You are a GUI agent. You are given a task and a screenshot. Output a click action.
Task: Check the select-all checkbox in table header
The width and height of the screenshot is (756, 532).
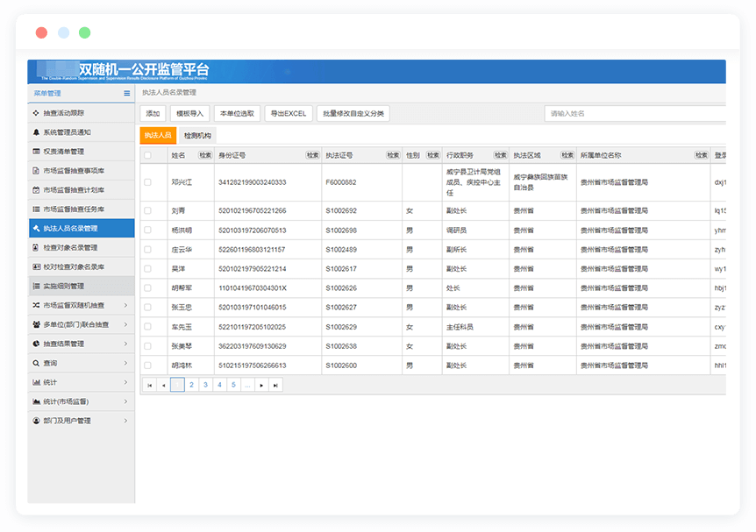pyautogui.click(x=147, y=155)
